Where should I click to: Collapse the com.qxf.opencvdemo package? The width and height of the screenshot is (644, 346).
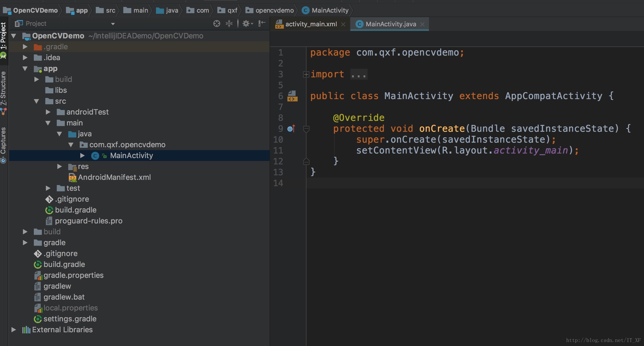71,145
